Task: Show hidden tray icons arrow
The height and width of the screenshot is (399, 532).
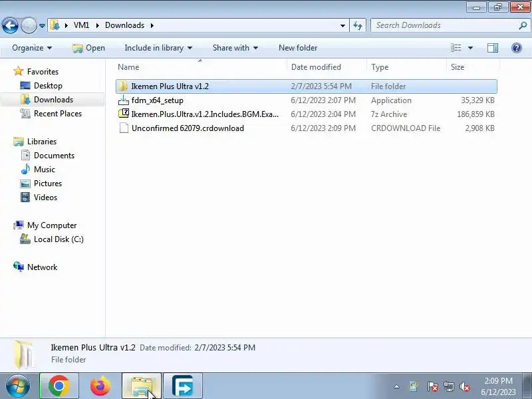Action: (x=396, y=386)
